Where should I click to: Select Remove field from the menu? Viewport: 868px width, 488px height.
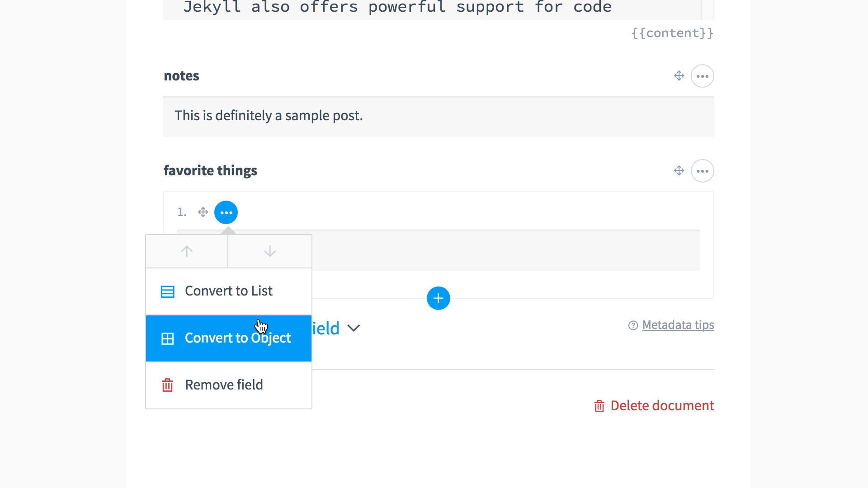click(229, 385)
